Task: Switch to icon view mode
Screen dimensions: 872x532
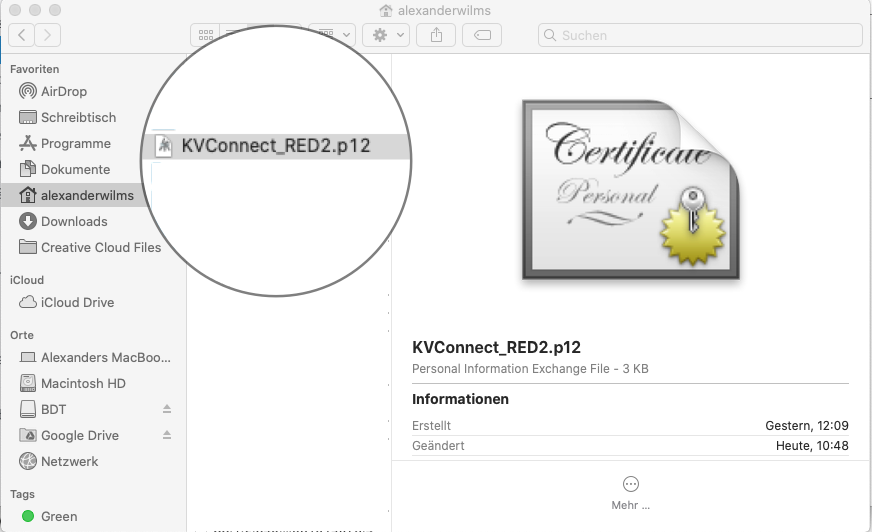Action: click(x=206, y=35)
